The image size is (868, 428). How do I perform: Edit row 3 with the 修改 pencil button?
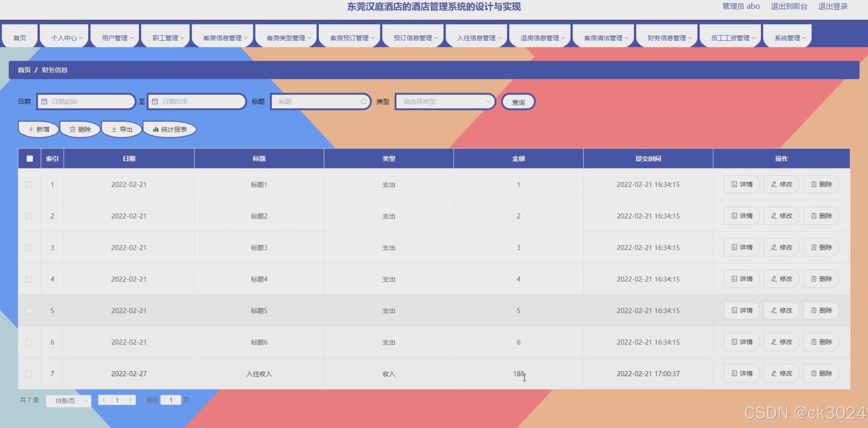pos(782,247)
